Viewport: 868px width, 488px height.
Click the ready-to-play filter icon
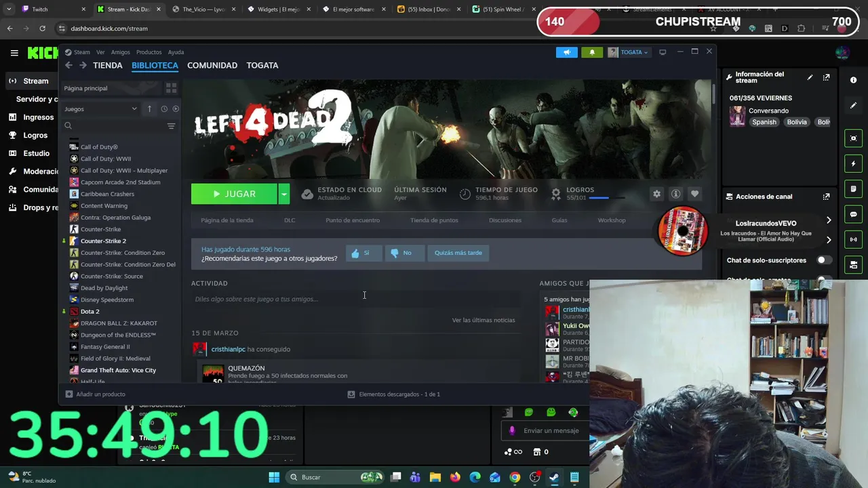[176, 109]
